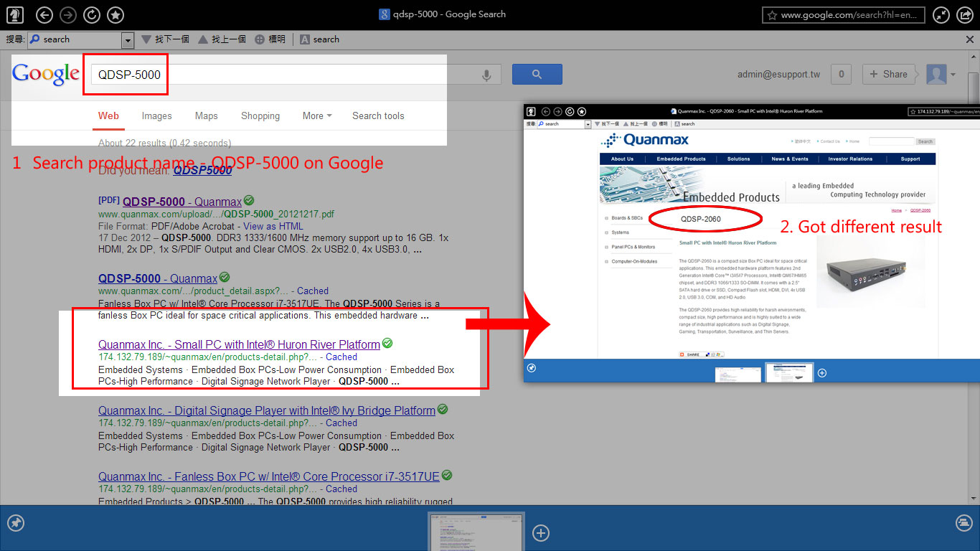Close the find bar with X

click(970, 39)
